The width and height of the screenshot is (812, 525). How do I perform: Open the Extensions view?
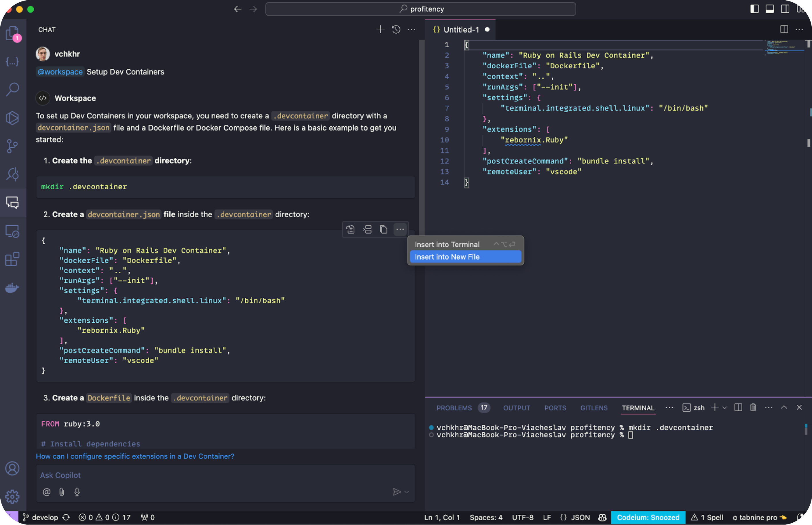click(12, 259)
